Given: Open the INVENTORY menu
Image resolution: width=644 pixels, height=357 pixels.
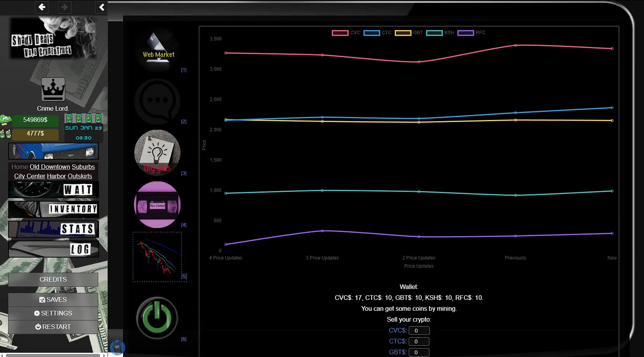Looking at the screenshot, I should (54, 209).
